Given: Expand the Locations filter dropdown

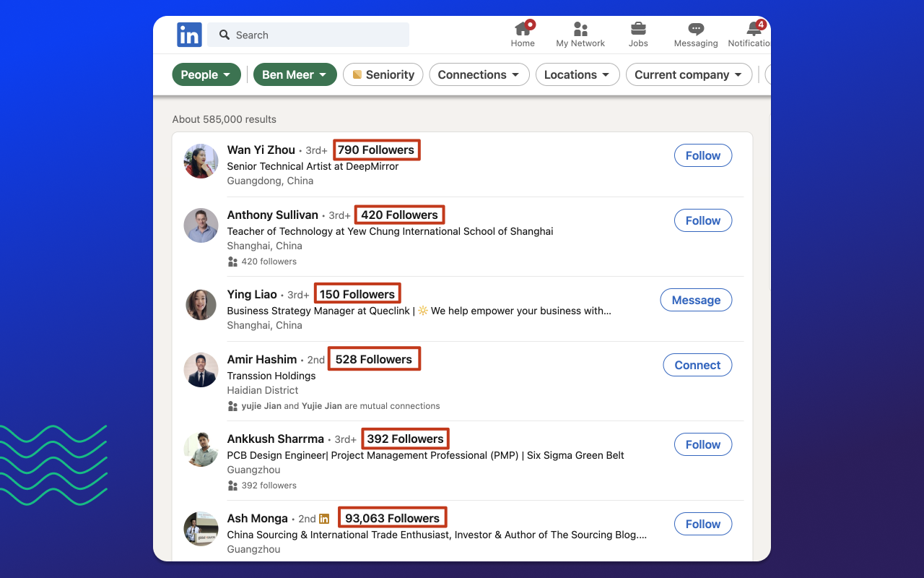Looking at the screenshot, I should [577, 74].
